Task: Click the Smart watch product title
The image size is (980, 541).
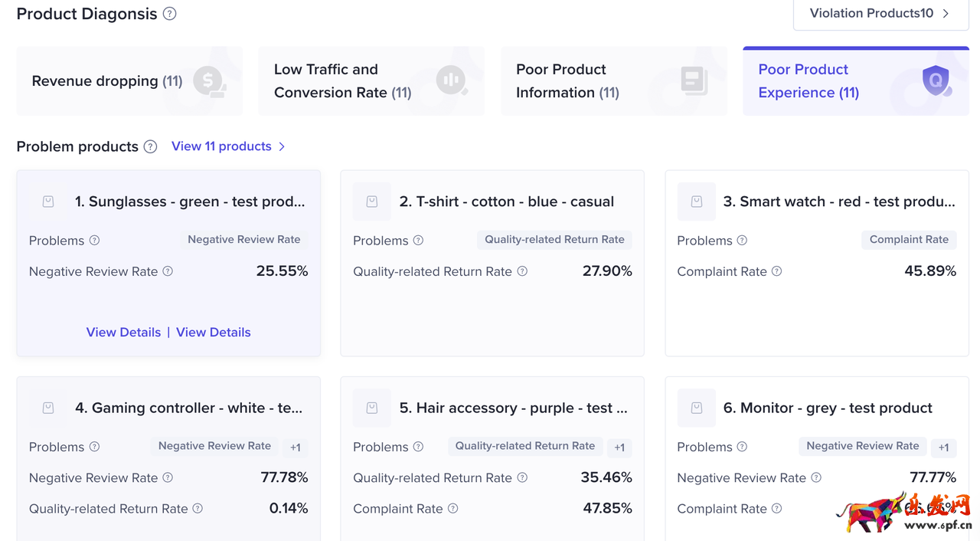Action: click(839, 202)
